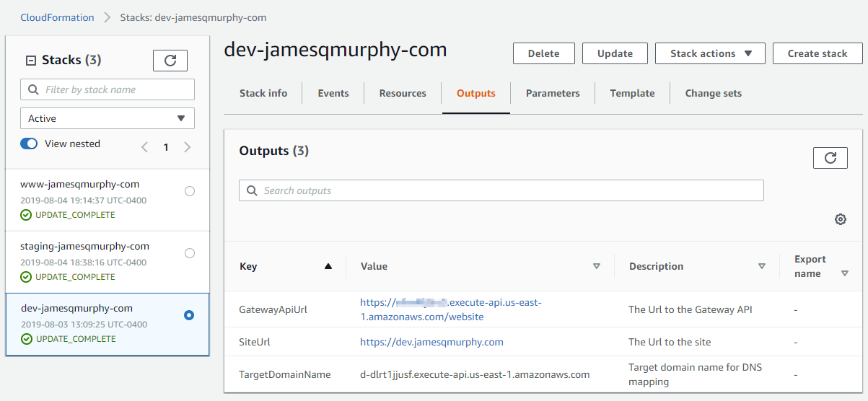Go to previous stacks page
This screenshot has height=401, width=868.
tap(144, 147)
